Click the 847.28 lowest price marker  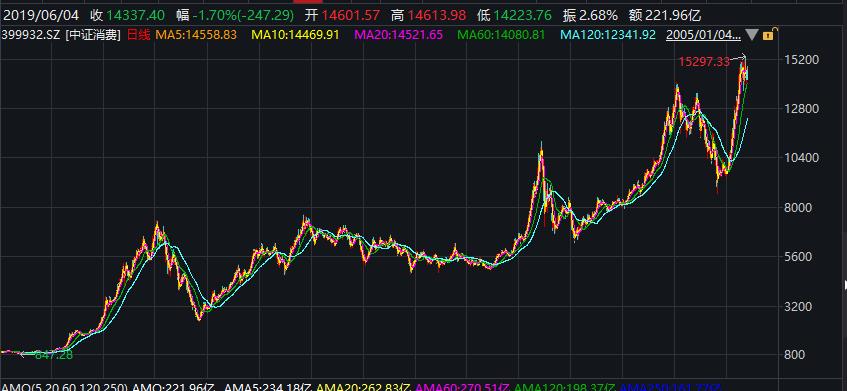click(53, 355)
